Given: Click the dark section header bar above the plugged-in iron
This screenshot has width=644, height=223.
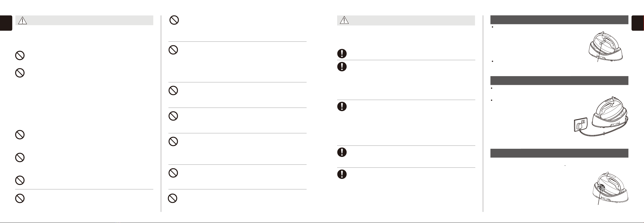Looking at the screenshot, I should (559, 80).
